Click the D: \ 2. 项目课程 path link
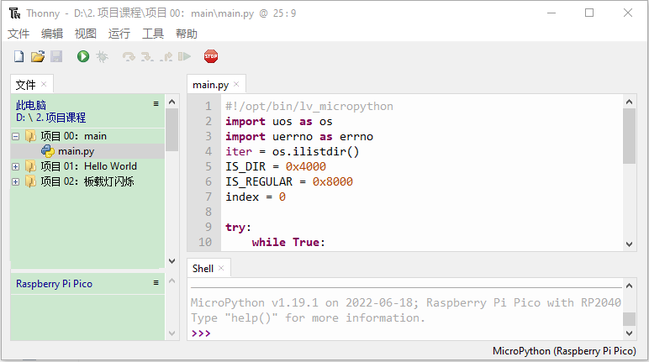 [x=51, y=118]
